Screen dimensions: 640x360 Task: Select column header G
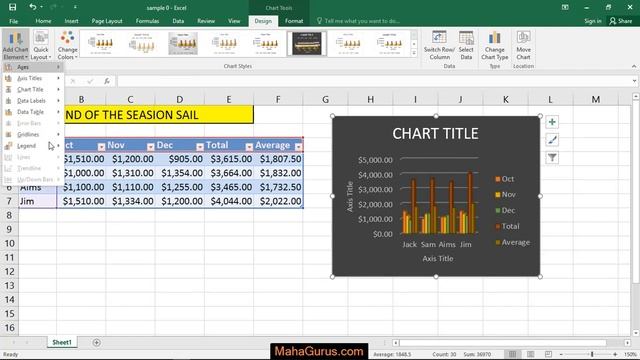325,100
